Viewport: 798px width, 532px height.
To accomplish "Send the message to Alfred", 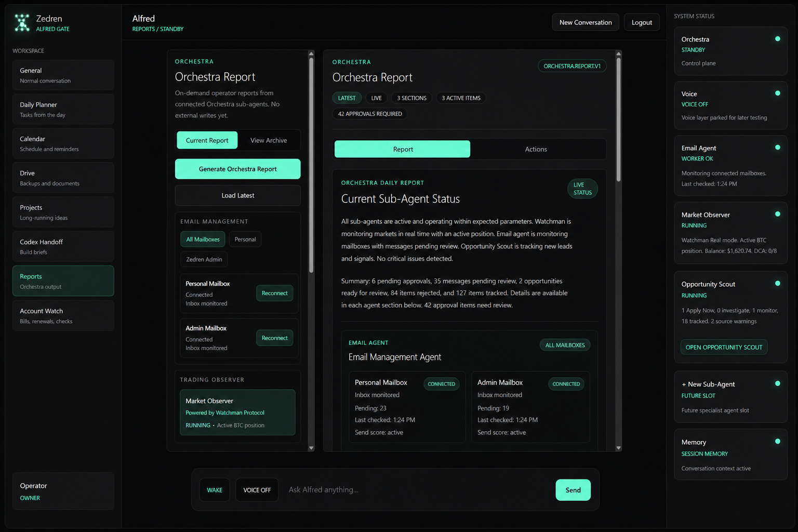I will [573, 490].
